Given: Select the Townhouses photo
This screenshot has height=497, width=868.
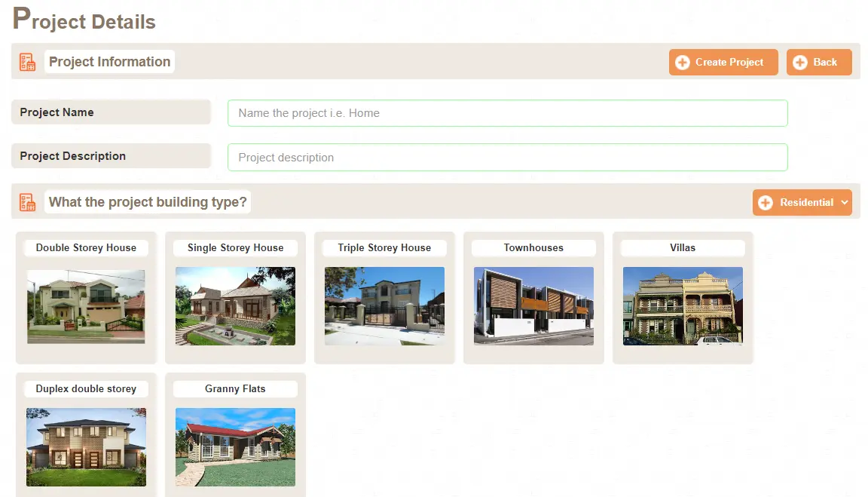Looking at the screenshot, I should [533, 306].
